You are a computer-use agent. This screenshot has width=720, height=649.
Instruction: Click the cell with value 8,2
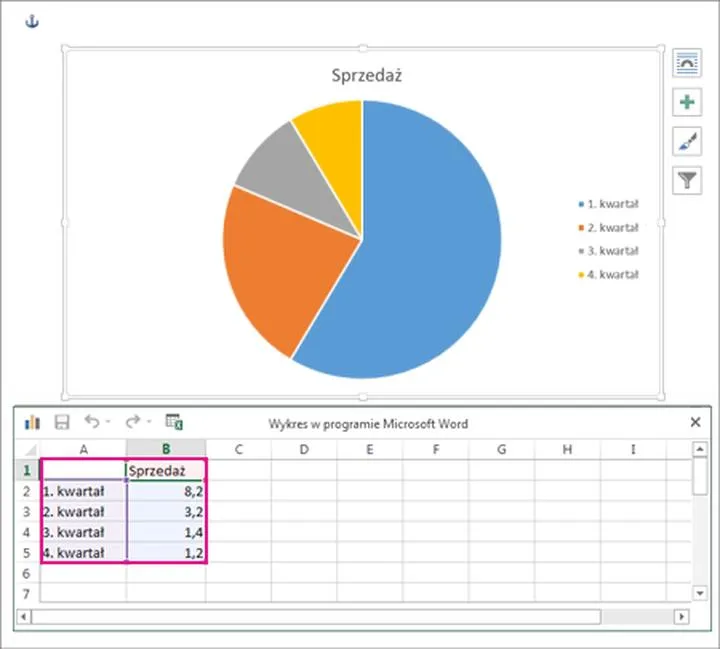[166, 491]
